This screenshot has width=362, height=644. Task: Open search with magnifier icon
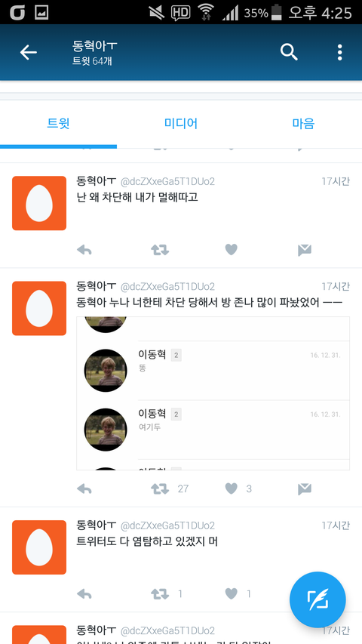(x=289, y=52)
